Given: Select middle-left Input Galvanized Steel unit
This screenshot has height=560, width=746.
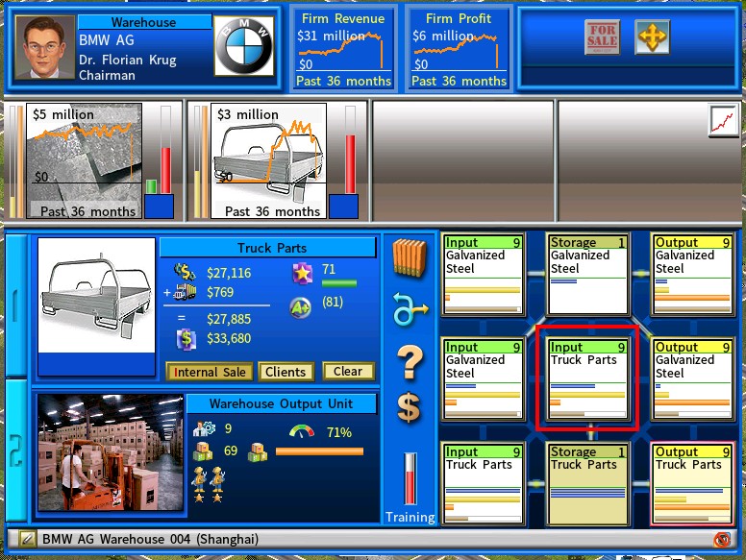Looking at the screenshot, I should pos(483,378).
